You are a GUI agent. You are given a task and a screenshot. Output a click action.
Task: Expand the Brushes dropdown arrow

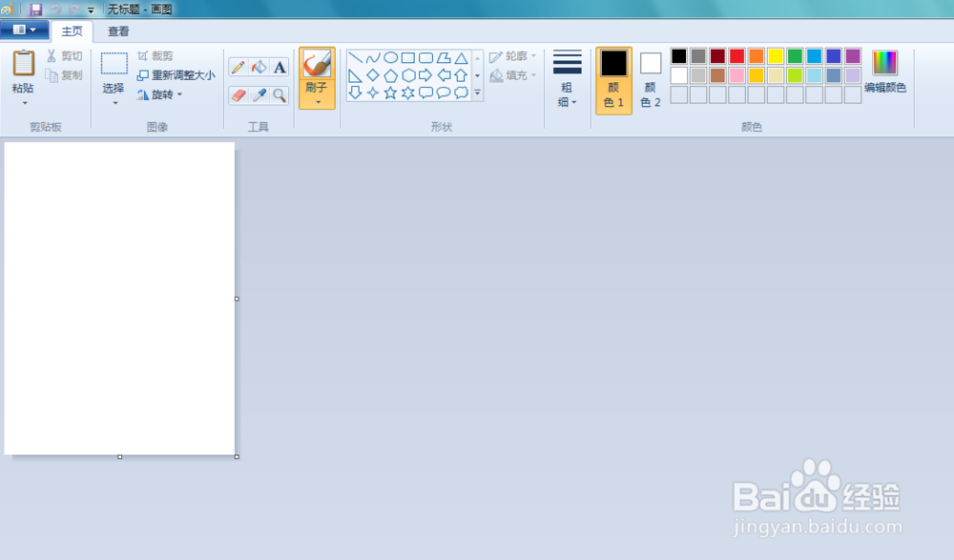(318, 102)
